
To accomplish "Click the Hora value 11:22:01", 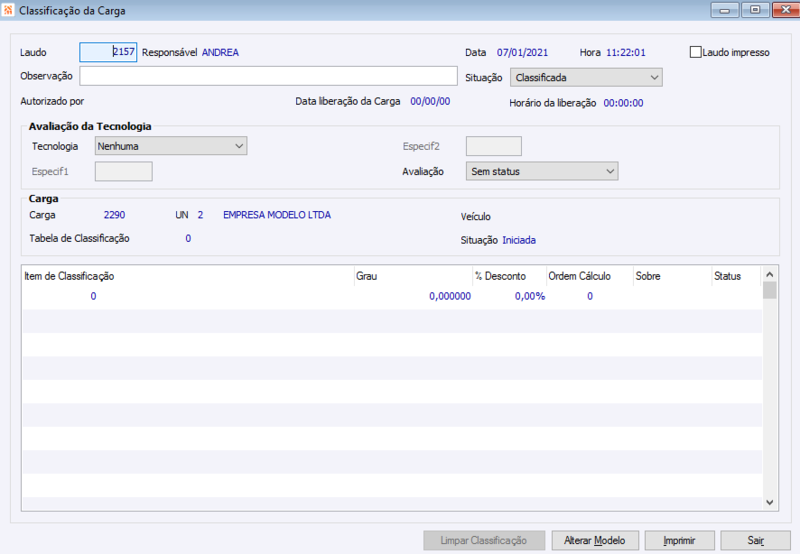I will (x=626, y=52).
